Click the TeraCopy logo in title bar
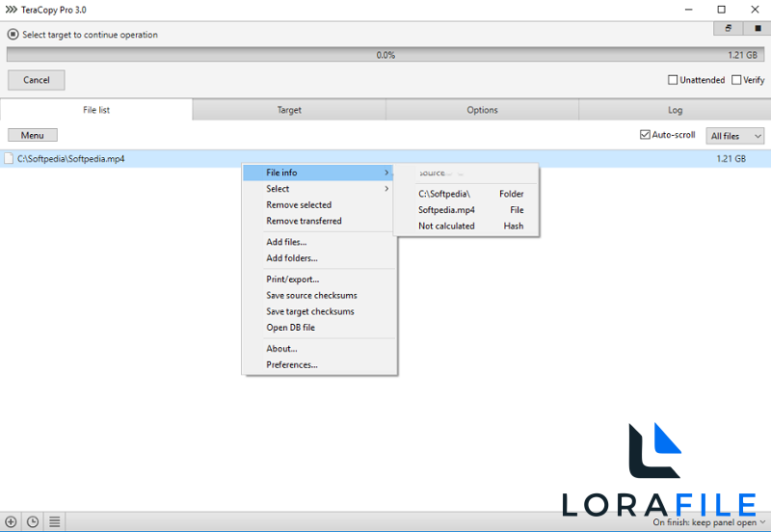Screen dimensions: 771x532 click(x=11, y=10)
